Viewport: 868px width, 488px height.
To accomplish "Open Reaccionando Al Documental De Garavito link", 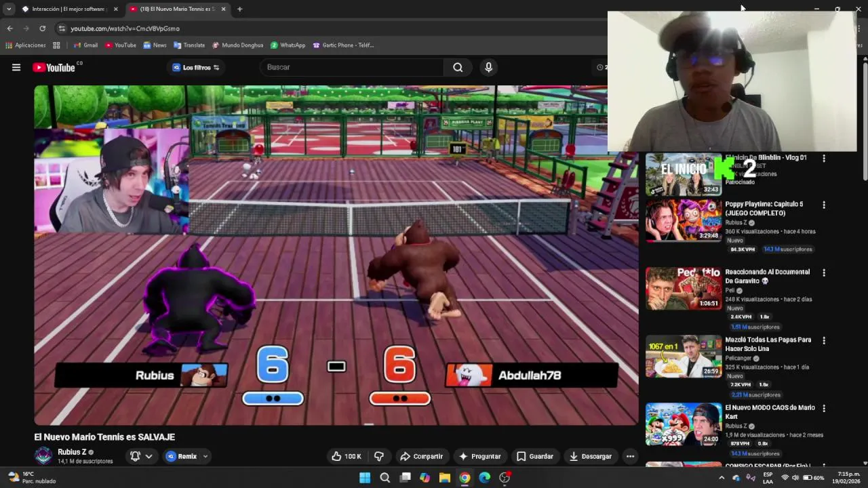I will click(x=767, y=277).
